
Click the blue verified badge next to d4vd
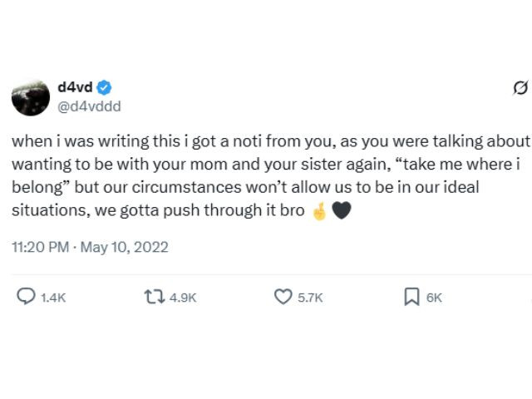click(x=106, y=88)
